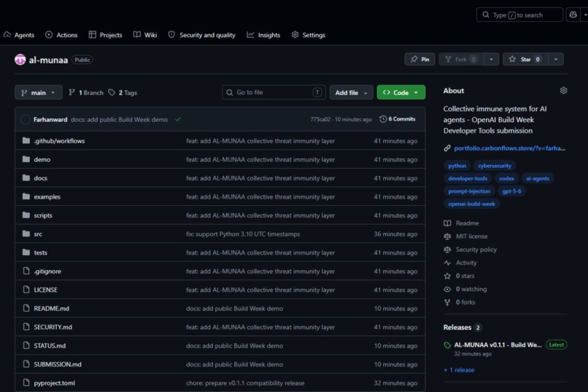
Task: Switch to the Agents tab
Action: click(x=19, y=35)
